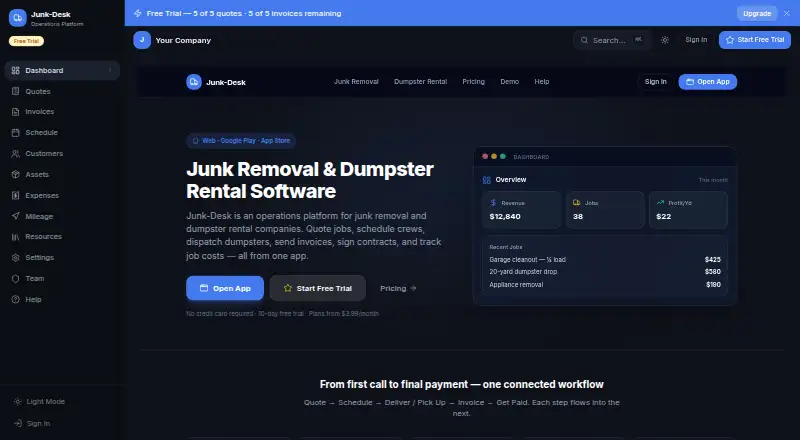
Task: Click the Quotes document icon
Action: (16, 91)
